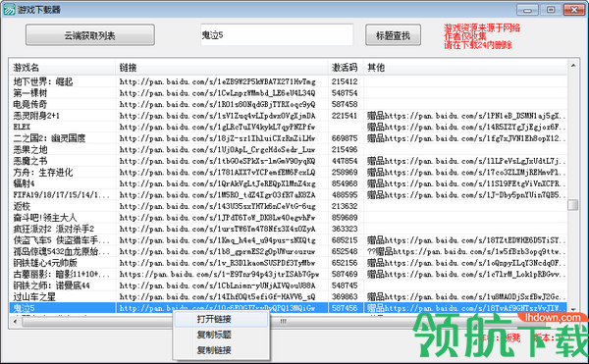Select the 逅核 row
The width and height of the screenshot is (589, 364).
(x=288, y=206)
